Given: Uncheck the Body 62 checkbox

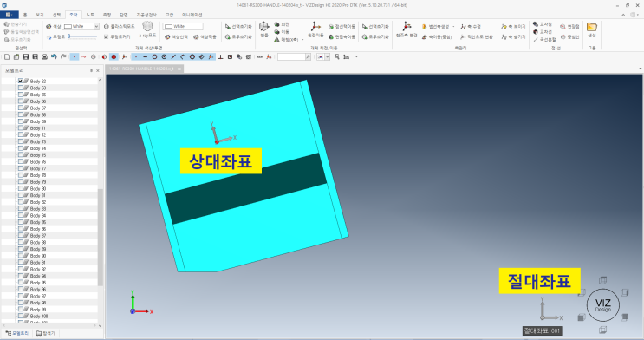Looking at the screenshot, I should (x=21, y=81).
